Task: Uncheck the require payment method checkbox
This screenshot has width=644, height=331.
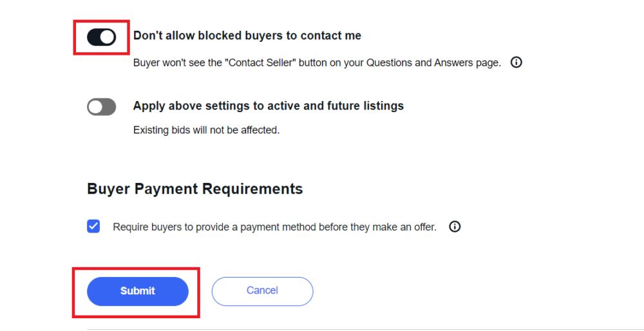Action: tap(93, 227)
